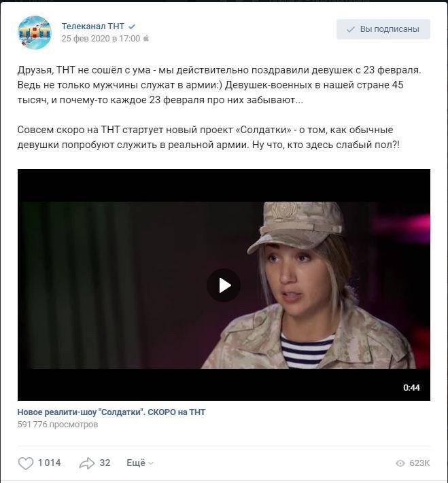Click the 1 014 likes count
This screenshot has width=448, height=483.
point(50,463)
